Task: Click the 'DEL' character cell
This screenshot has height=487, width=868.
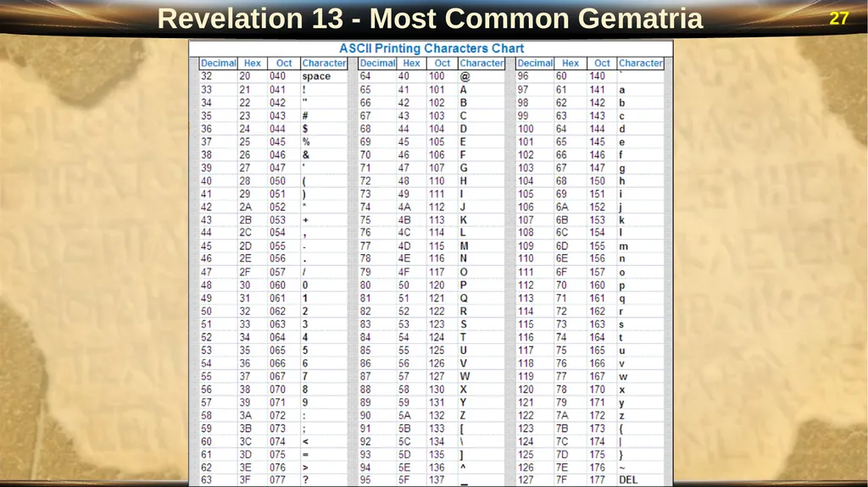Action: pyautogui.click(x=628, y=480)
